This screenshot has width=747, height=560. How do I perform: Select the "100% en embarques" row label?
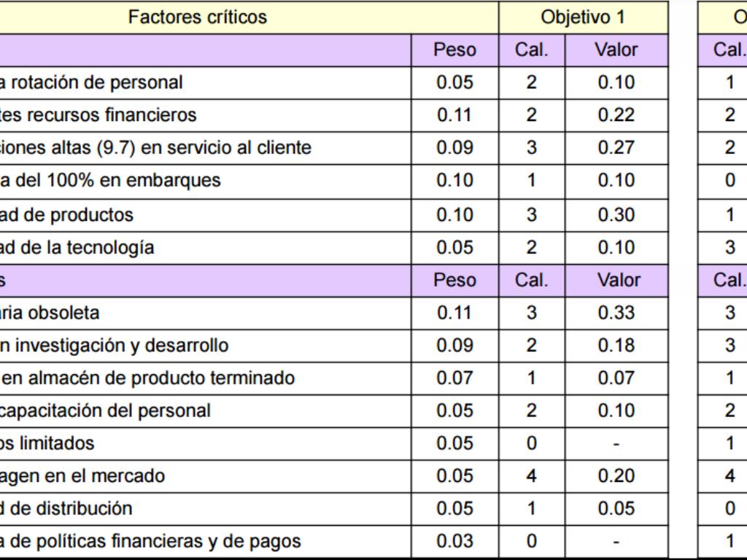[110, 181]
